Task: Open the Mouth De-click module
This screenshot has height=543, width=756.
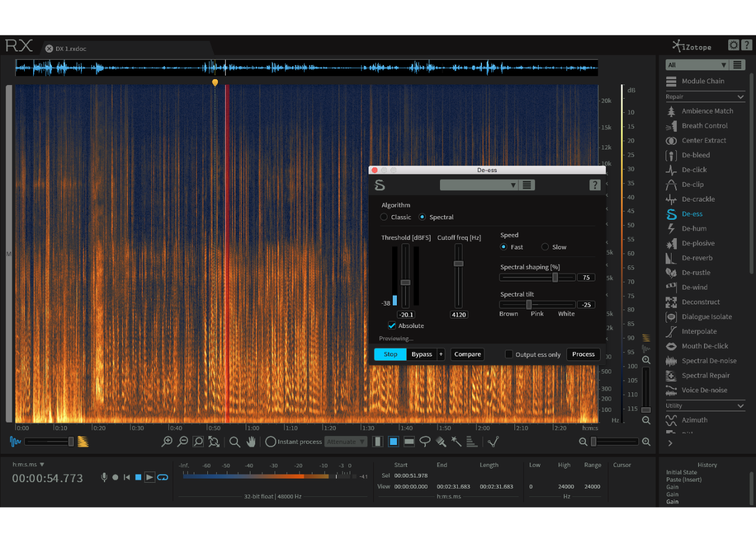Action: 705,346
